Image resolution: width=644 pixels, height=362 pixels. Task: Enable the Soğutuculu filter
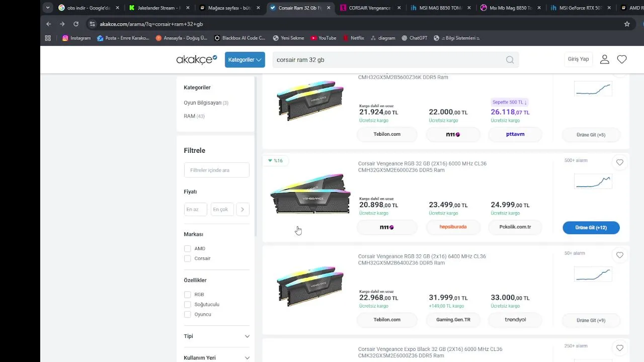[x=187, y=304]
